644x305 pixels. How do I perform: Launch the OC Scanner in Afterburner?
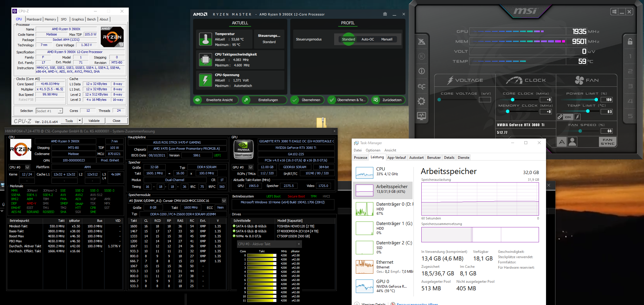pyautogui.click(x=422, y=86)
